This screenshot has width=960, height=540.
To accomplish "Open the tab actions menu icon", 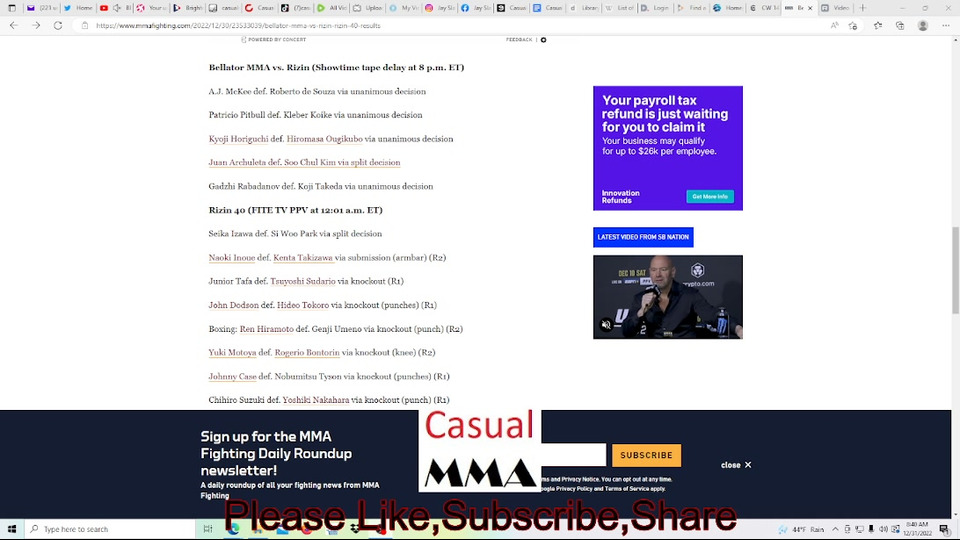I will 12,8.
